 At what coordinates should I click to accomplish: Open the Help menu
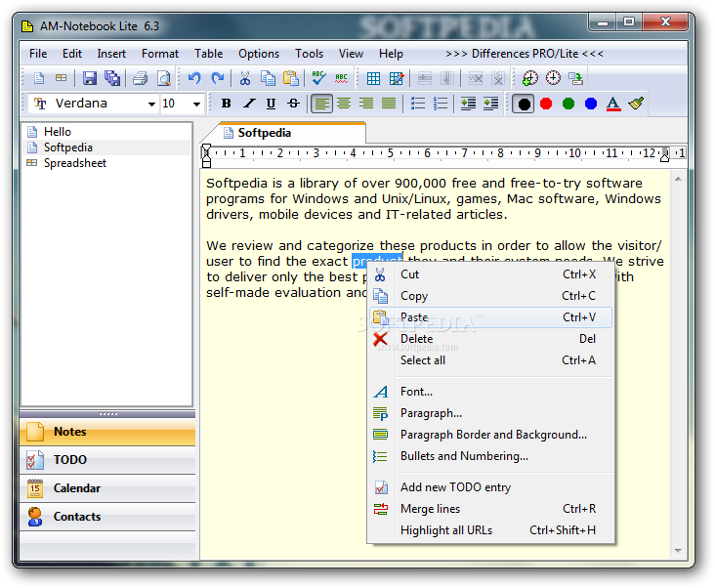click(x=391, y=54)
